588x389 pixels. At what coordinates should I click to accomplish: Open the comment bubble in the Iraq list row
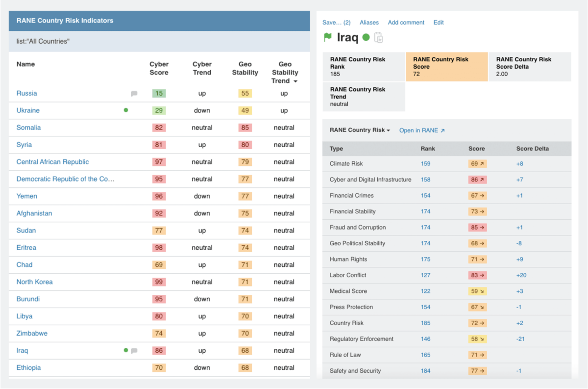134,351
